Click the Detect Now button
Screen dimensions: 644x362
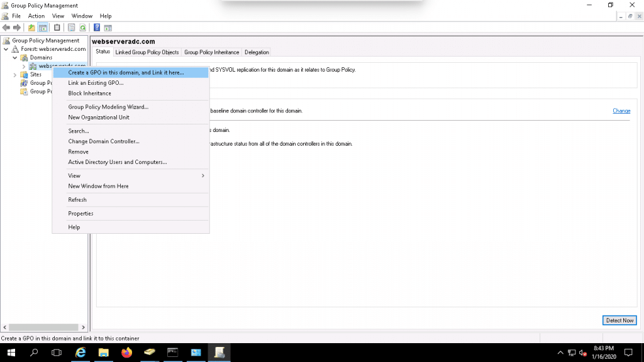[619, 320]
